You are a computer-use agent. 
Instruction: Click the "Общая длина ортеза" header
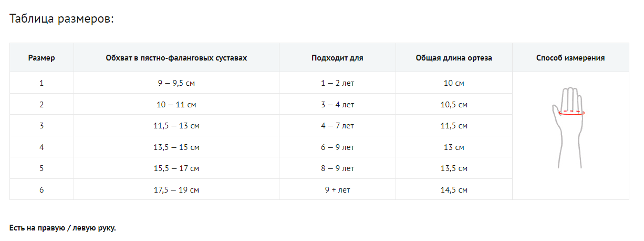click(454, 58)
